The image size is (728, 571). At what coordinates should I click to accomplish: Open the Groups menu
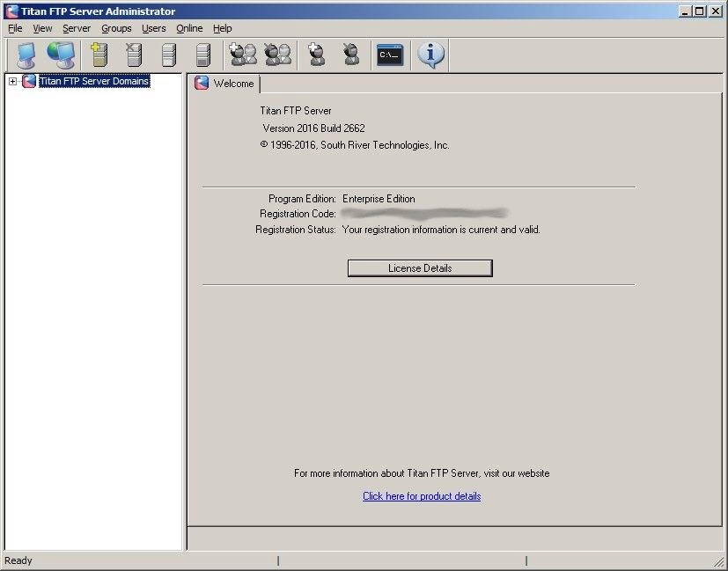(x=116, y=28)
